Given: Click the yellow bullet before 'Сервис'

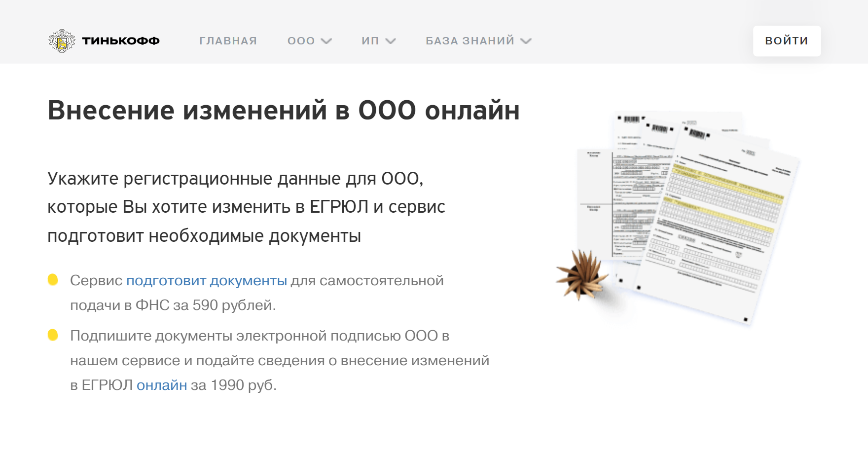Looking at the screenshot, I should pyautogui.click(x=53, y=280).
